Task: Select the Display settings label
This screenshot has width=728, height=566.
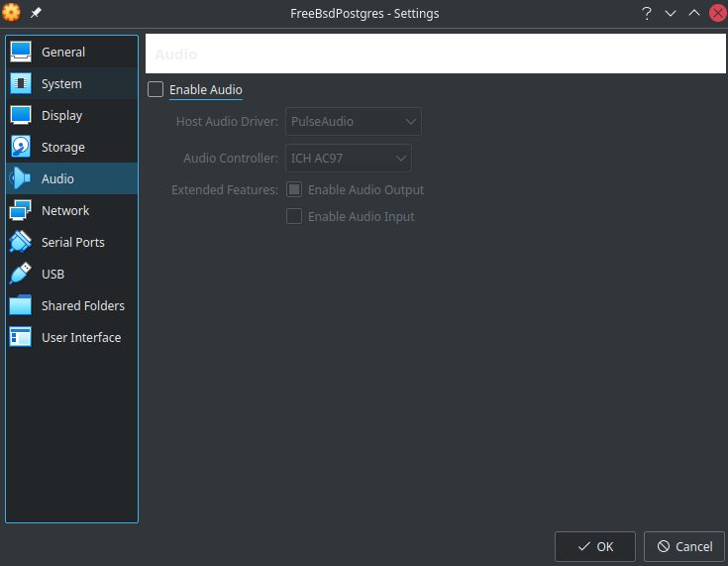Action: (x=61, y=115)
